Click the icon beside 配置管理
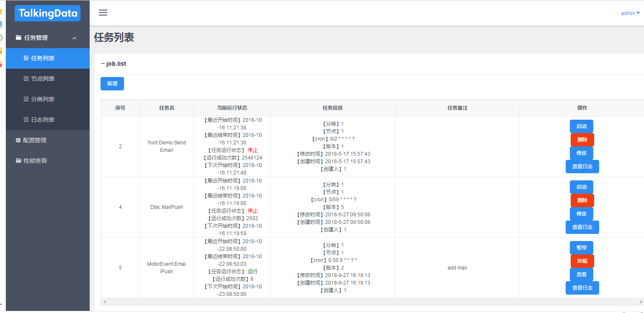Screen dimensions: 644x313 (x=18, y=140)
